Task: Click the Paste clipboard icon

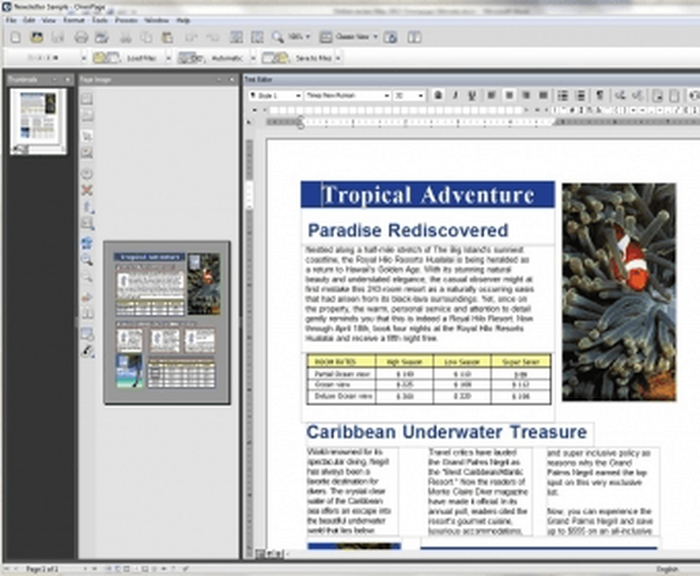Action: pos(167,38)
